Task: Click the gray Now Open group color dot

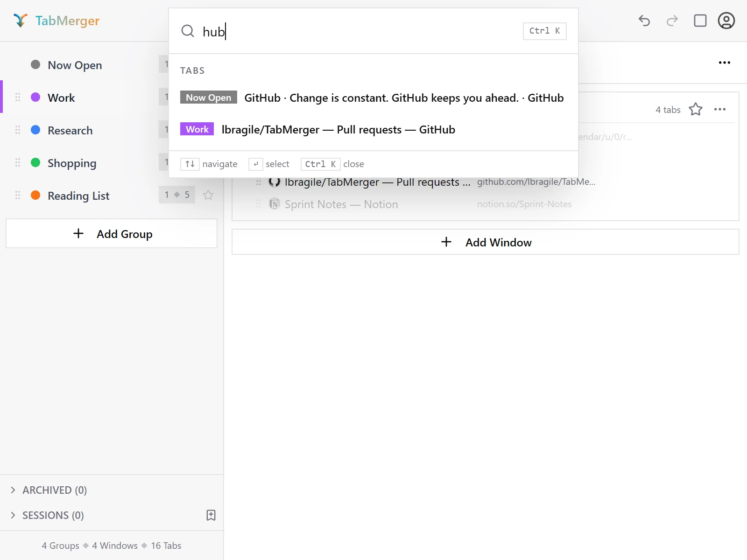Action: (35, 64)
